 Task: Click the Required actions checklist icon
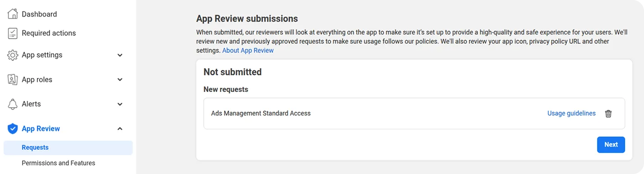pos(13,33)
